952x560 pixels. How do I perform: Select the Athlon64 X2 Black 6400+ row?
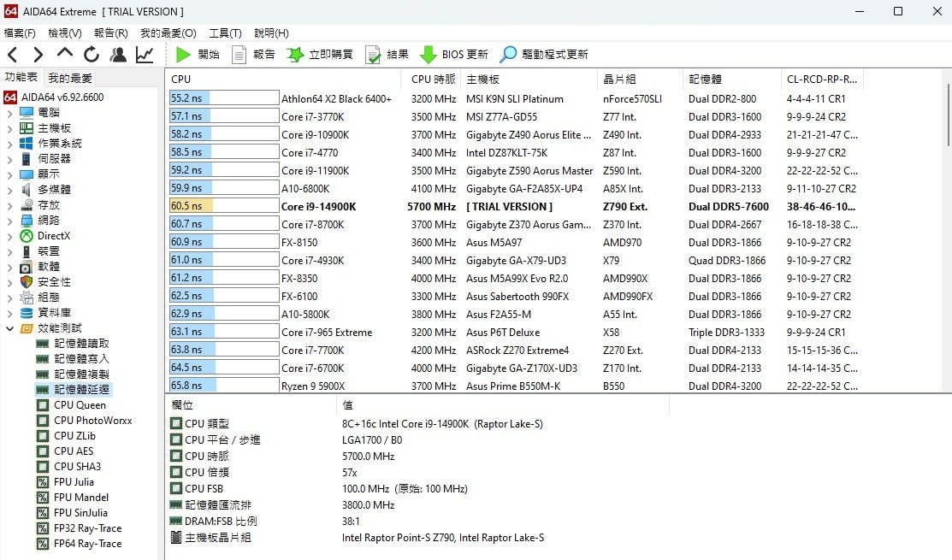[516, 99]
